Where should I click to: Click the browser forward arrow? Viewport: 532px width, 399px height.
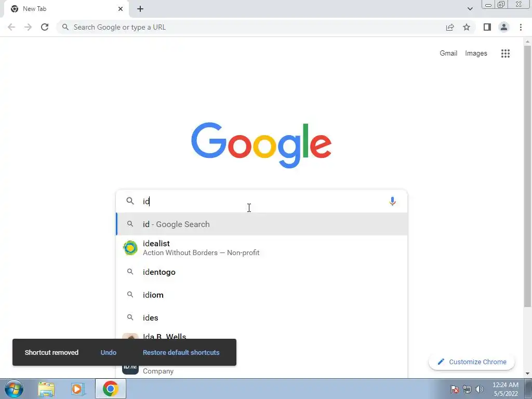tap(28, 27)
